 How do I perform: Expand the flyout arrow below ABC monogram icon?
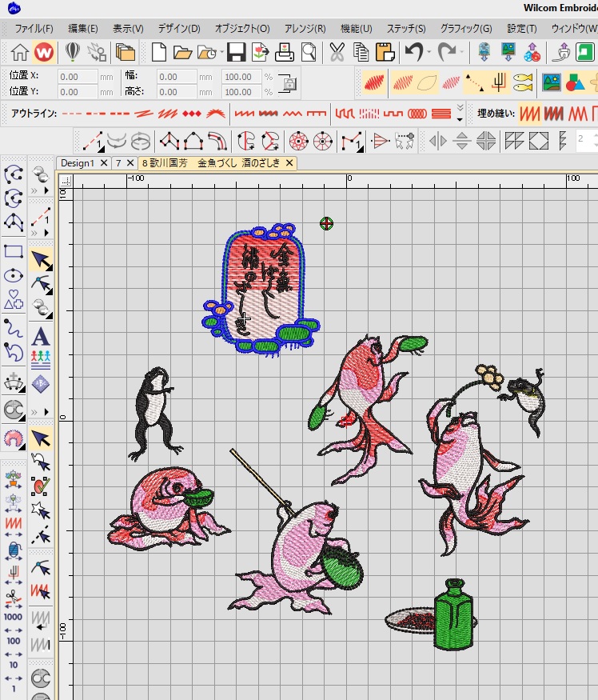[46, 412]
